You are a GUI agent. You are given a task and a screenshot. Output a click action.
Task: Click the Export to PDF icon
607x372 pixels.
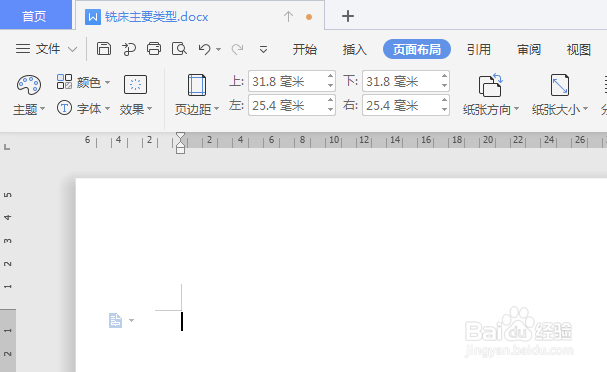click(129, 49)
